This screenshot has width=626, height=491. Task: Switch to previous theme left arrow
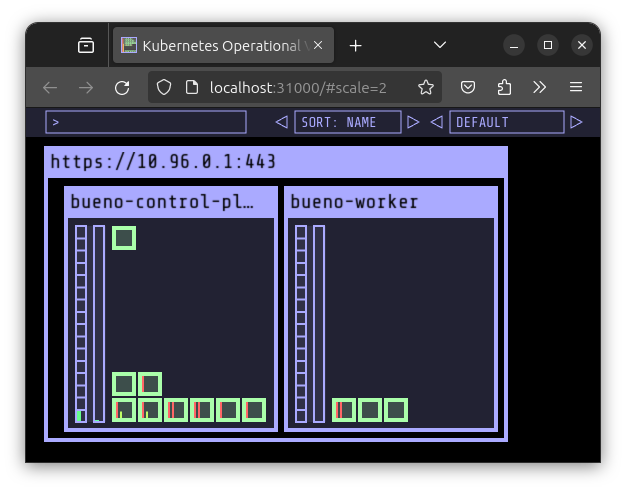pyautogui.click(x=437, y=122)
